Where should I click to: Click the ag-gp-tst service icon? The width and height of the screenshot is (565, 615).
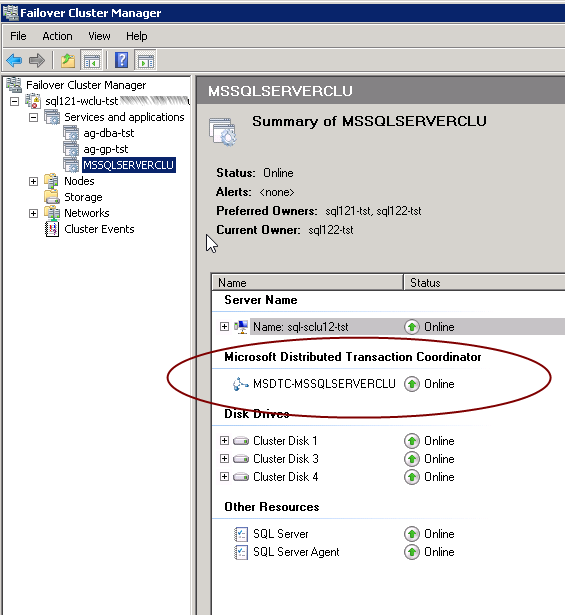point(71,149)
